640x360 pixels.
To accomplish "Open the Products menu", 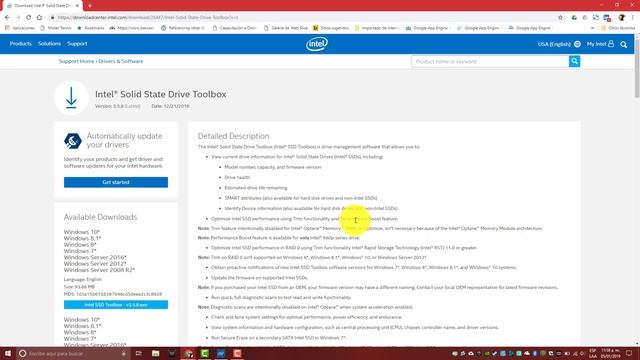I will (x=20, y=44).
